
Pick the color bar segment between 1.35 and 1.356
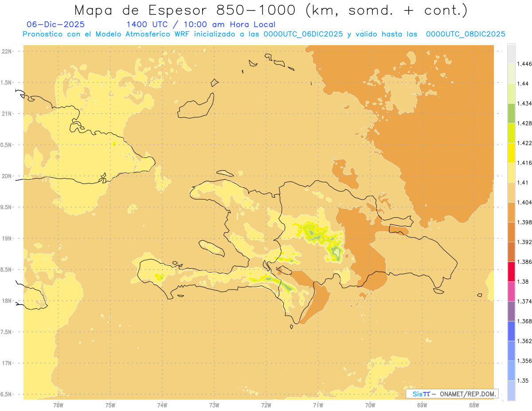pos(511,371)
